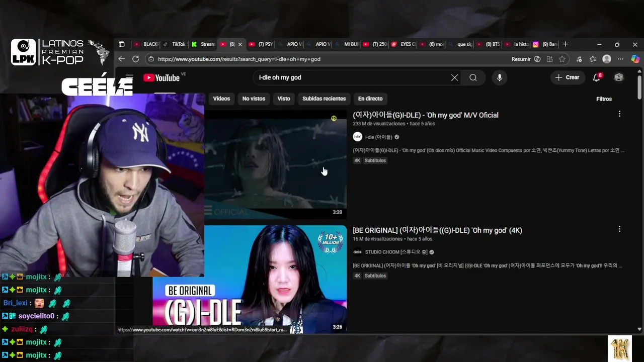644x362 pixels.
Task: Click the browser back arrow
Action: click(121, 59)
